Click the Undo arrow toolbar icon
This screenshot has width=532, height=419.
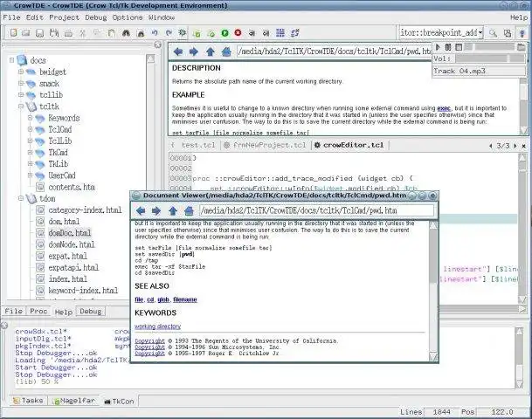click(x=155, y=33)
